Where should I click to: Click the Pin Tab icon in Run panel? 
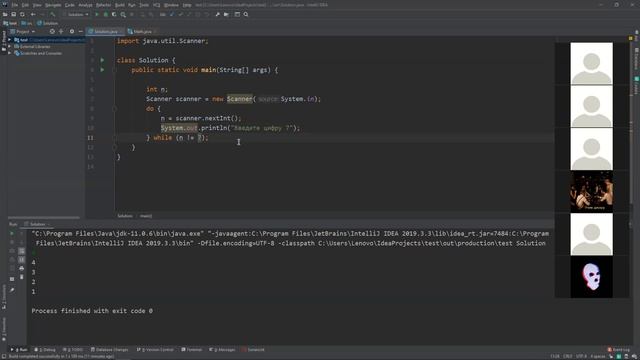(x=12, y=290)
